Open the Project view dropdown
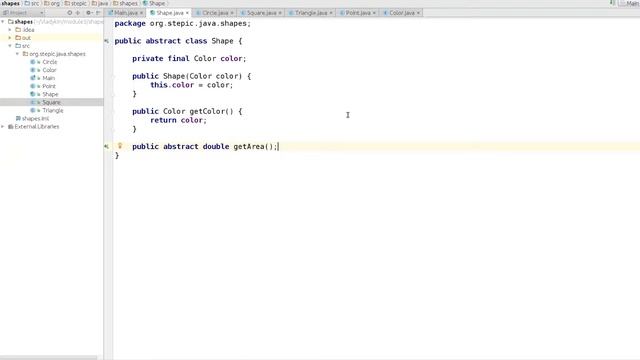Image resolution: width=640 pixels, height=360 pixels. (23, 13)
